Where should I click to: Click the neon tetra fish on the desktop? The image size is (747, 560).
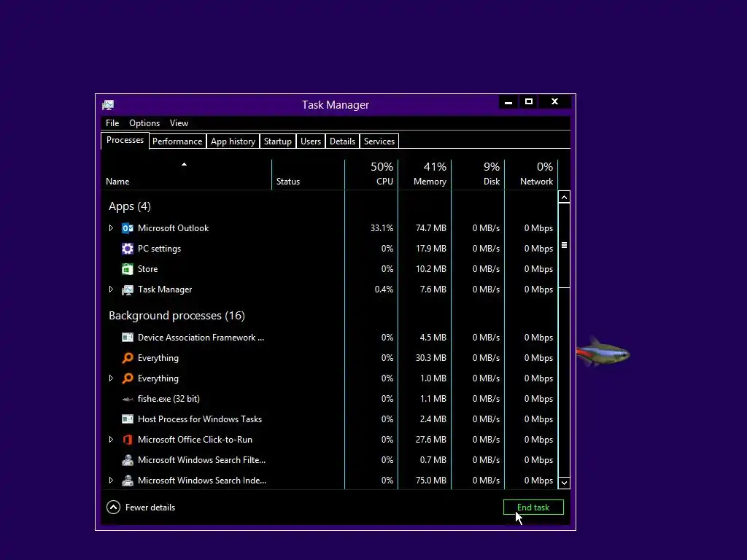click(x=603, y=352)
